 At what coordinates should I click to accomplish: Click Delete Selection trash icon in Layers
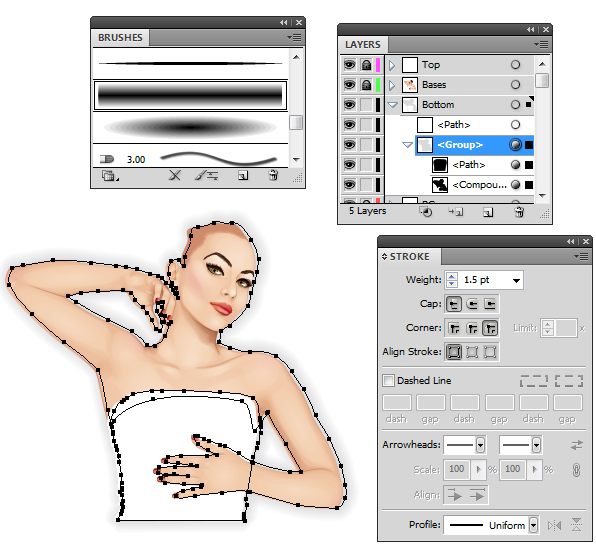[519, 212]
